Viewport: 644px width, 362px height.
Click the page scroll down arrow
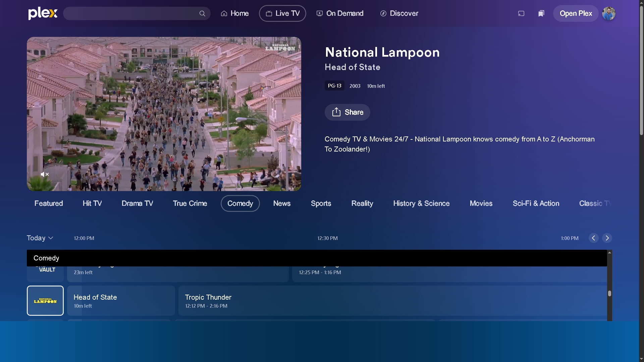point(641,359)
